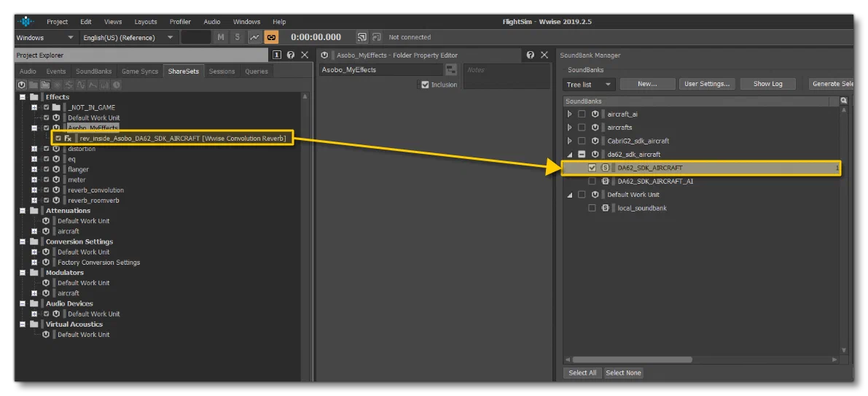Click the work unit icon next to aircraft_ai

click(x=595, y=114)
